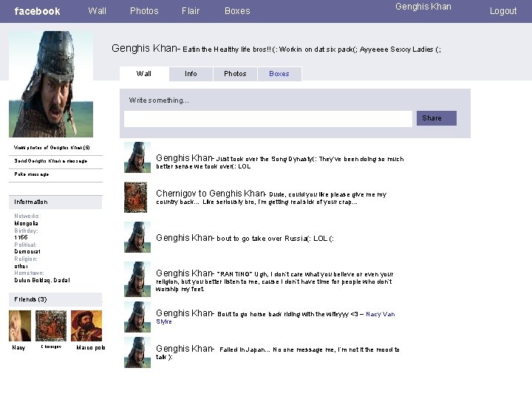The height and width of the screenshot is (399, 532).
Task: Click Chernigov to Genghis Khan post title
Action: point(211,194)
